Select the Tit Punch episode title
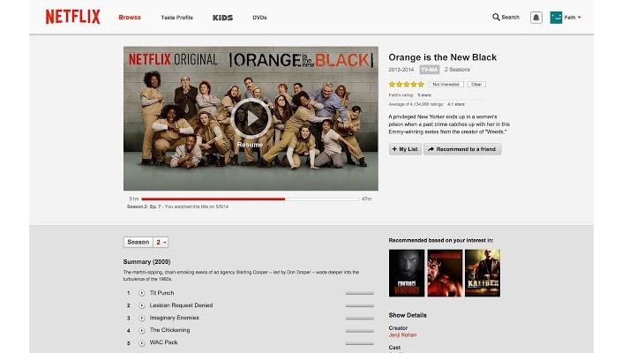The image size is (644, 353). 161,293
